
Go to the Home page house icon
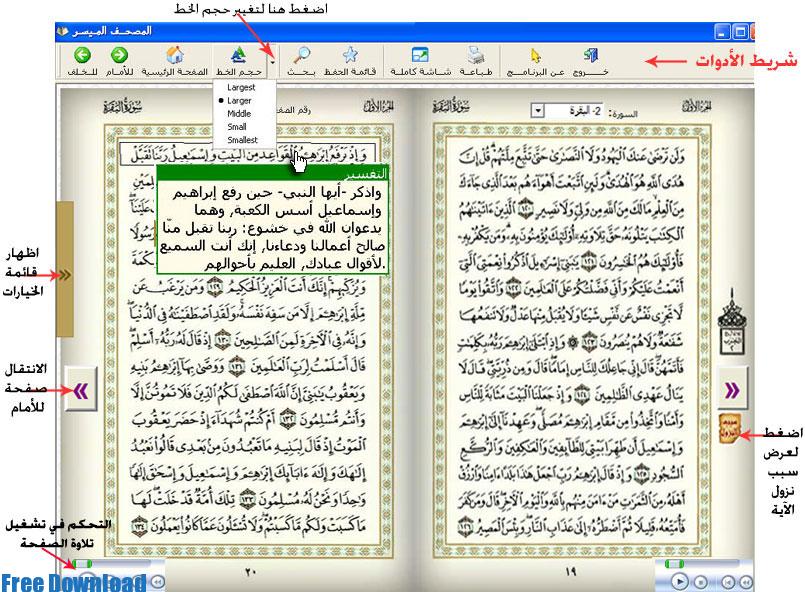tap(175, 55)
